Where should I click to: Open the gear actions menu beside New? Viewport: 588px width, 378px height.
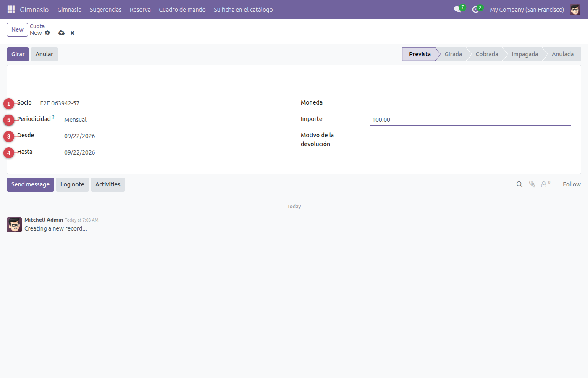click(47, 33)
